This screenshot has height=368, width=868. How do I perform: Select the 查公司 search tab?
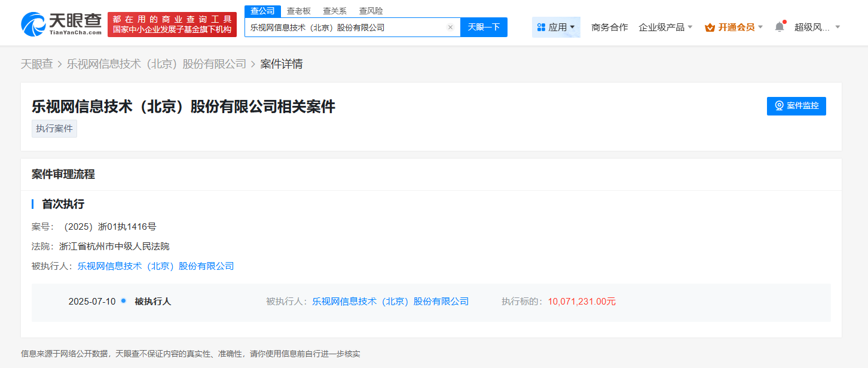(x=262, y=11)
